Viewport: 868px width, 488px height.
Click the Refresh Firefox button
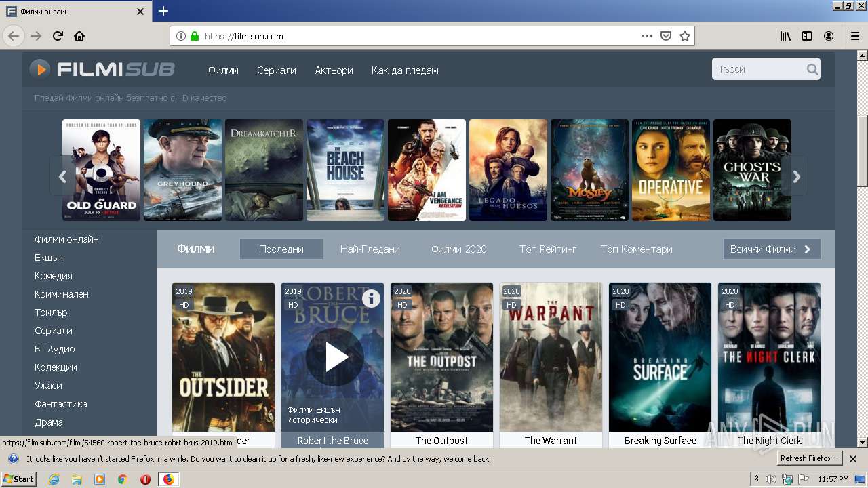point(810,458)
